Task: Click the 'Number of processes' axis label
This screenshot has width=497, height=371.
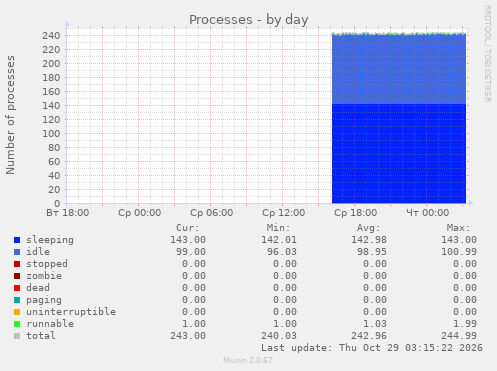Action: pos(10,115)
